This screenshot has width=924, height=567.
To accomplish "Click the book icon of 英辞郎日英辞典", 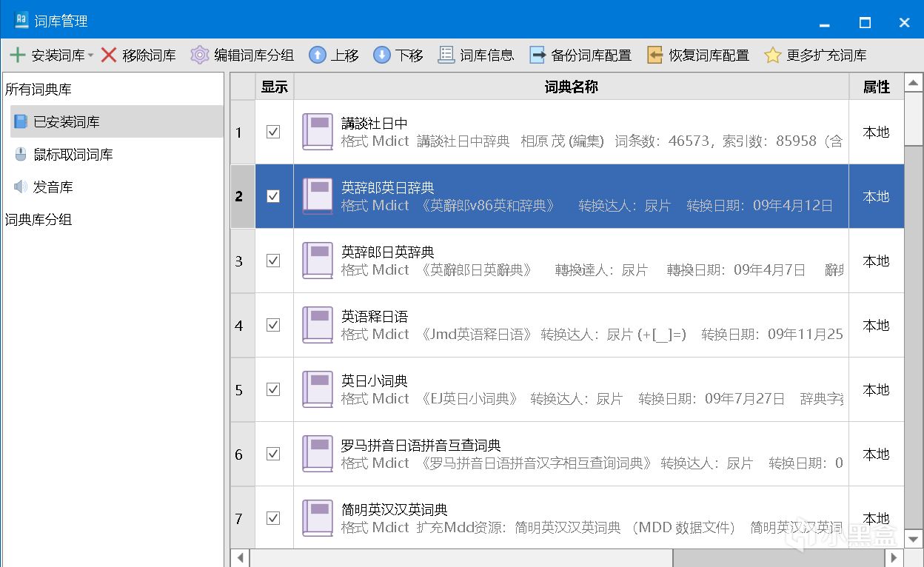I will pyautogui.click(x=318, y=261).
